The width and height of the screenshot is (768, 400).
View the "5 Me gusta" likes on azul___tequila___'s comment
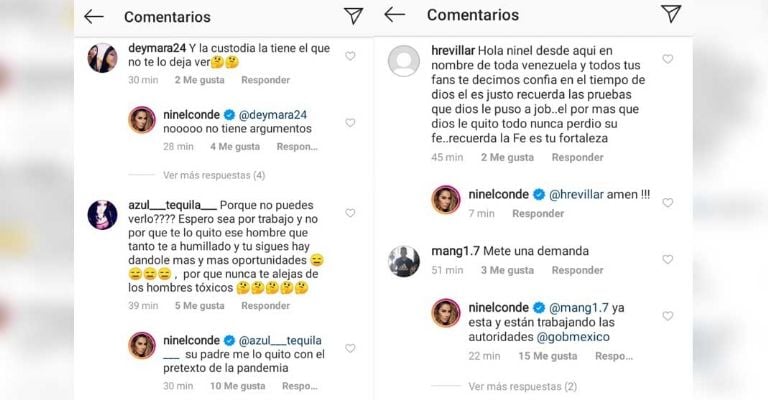pyautogui.click(x=198, y=305)
